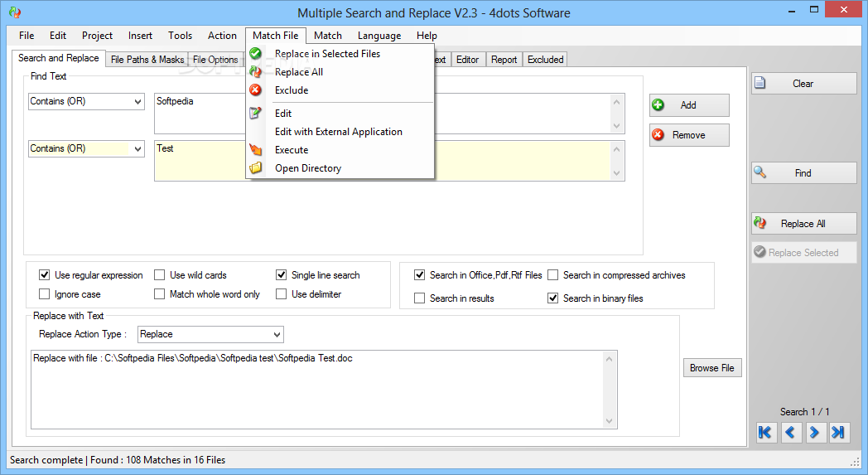Open the Edit menu in menu bar
The image size is (868, 475).
(58, 36)
